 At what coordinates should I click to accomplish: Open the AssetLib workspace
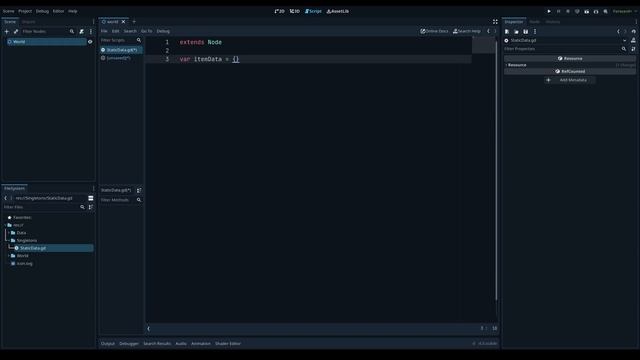pos(338,11)
